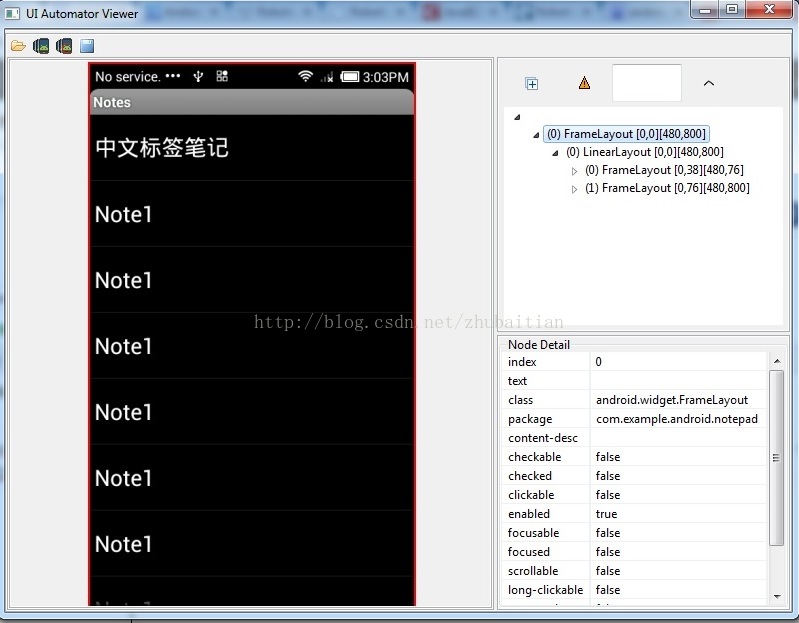
Task: Maximize the UI Automator Viewer window
Action: [x=732, y=10]
